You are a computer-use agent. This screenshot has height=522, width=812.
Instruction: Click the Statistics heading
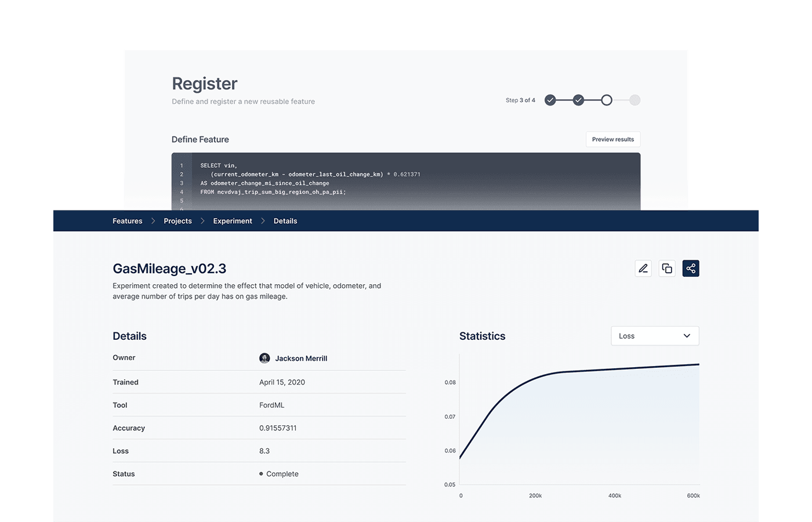(x=482, y=336)
